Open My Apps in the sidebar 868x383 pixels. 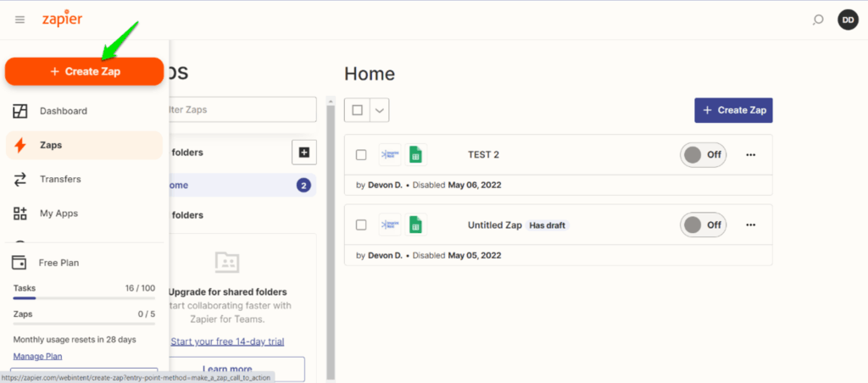(x=58, y=214)
